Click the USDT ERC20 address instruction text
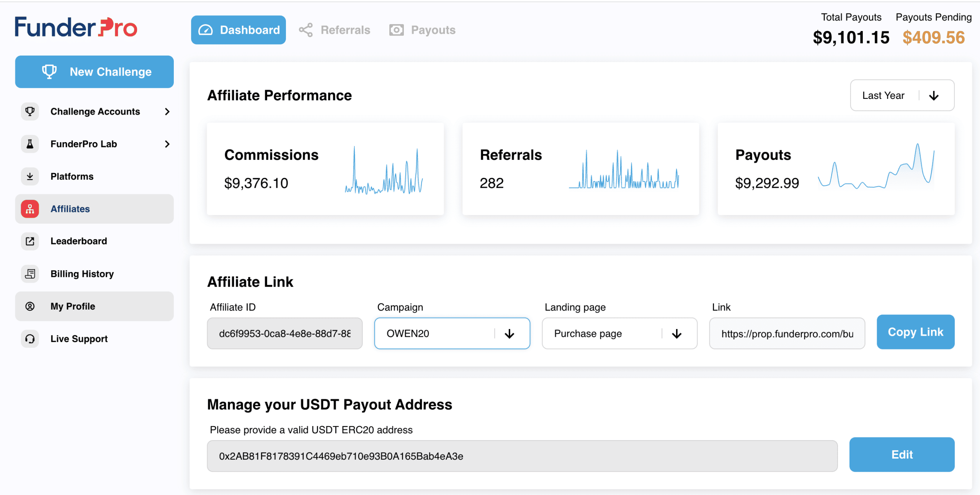980x495 pixels. coord(311,430)
